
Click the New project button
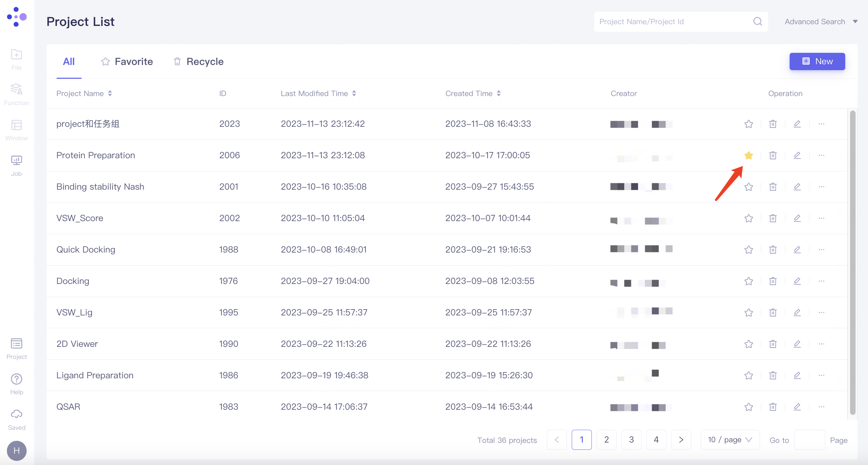[817, 61]
